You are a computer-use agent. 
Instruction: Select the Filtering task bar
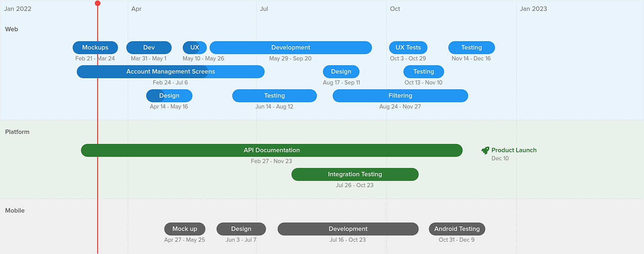[400, 96]
